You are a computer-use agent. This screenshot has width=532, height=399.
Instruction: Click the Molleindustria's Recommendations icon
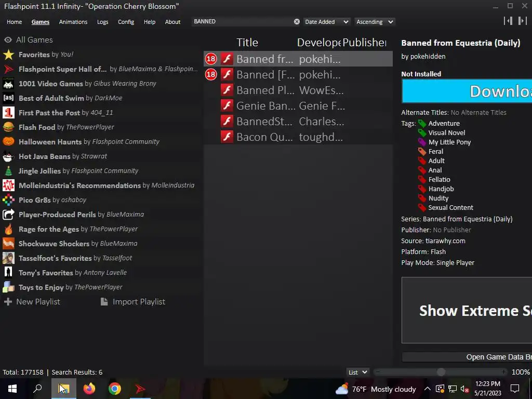coord(8,185)
